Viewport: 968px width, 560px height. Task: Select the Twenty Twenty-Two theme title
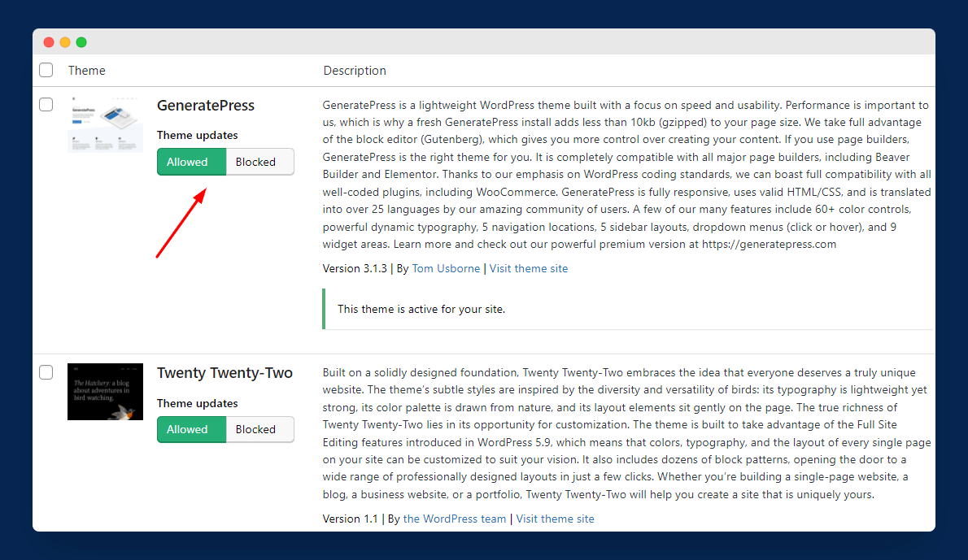pos(225,373)
